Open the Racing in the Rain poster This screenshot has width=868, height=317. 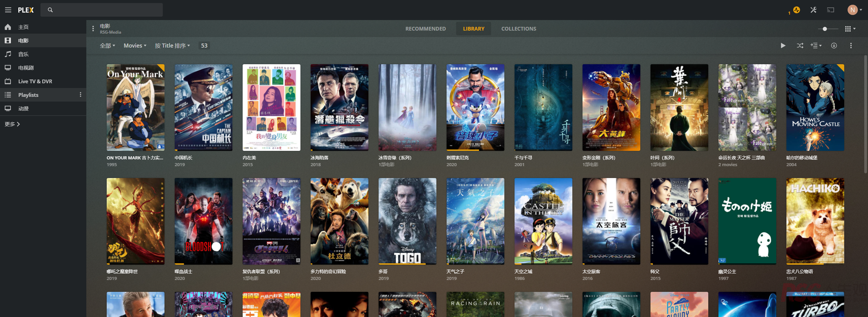[x=475, y=304]
